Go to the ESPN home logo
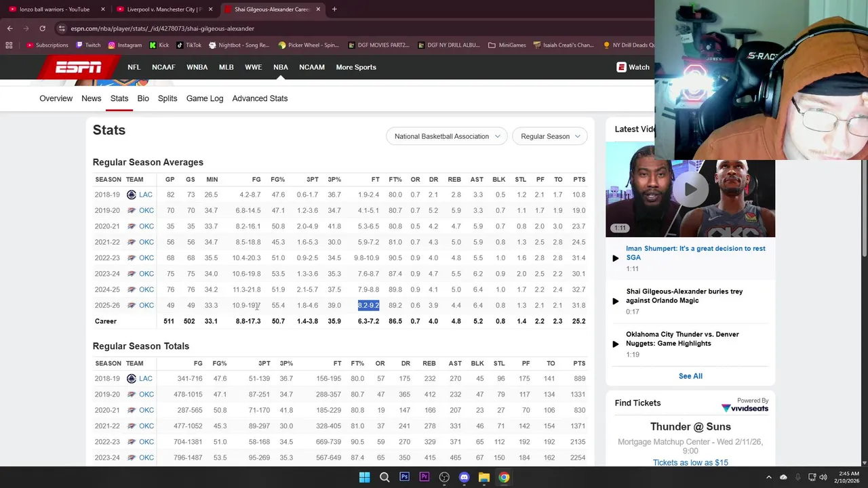This screenshot has width=868, height=488. pos(78,67)
